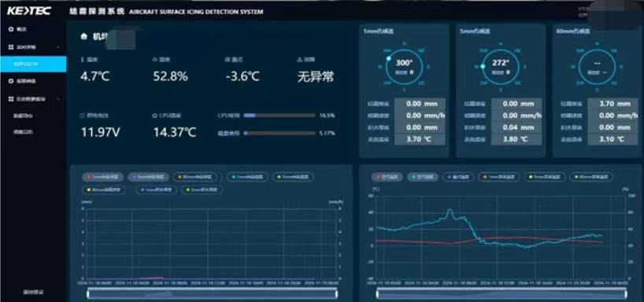
Task: Click the home icon beside the airport name
Action: 84,36
